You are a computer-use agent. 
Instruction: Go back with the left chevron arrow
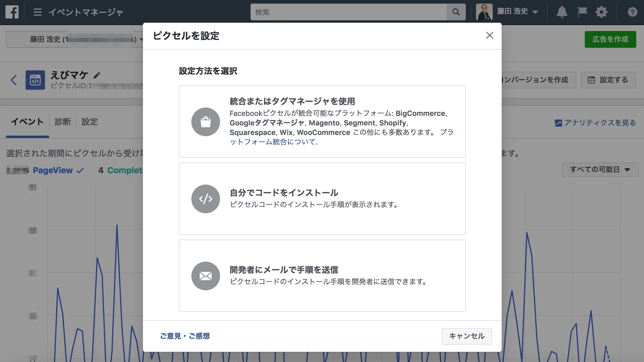(x=13, y=80)
